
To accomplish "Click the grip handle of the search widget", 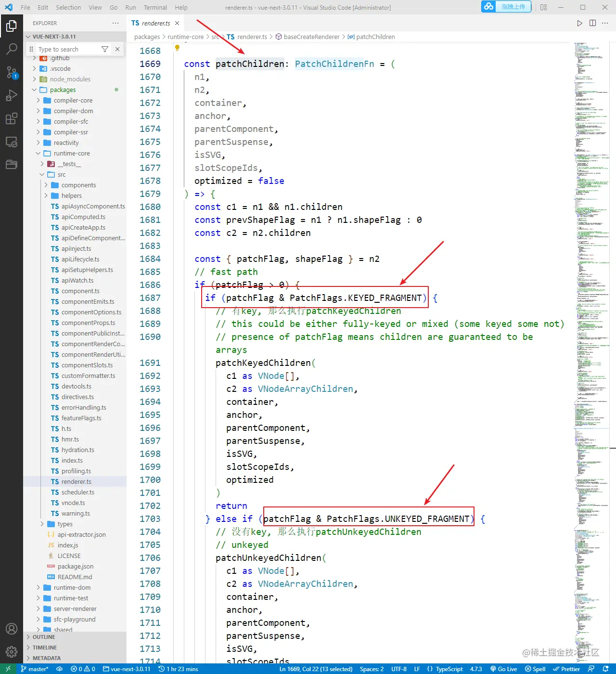I will point(31,49).
